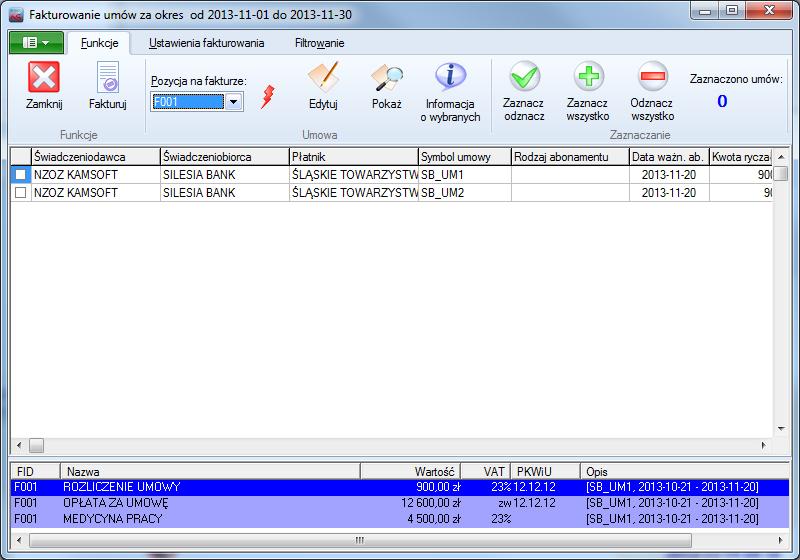
Task: Open the green application menu button
Action: click(x=36, y=42)
